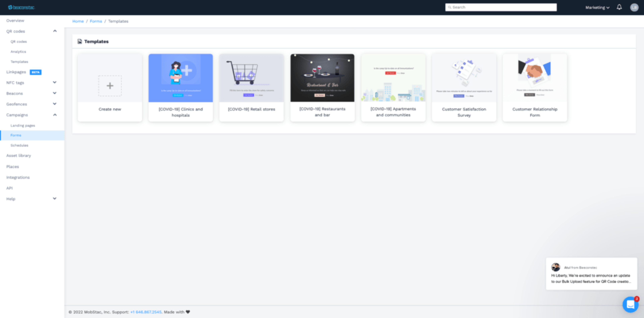Open Schedules under Campaigns
The width and height of the screenshot is (644, 318).
click(19, 145)
